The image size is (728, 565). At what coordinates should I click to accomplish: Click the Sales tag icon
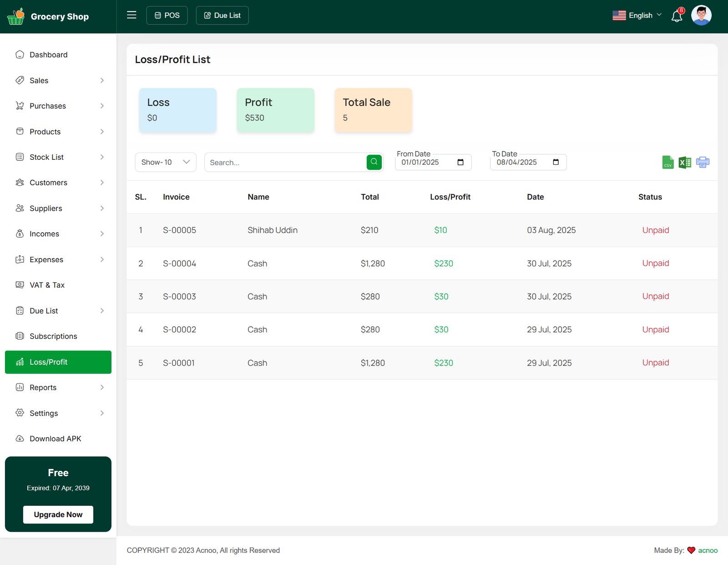[x=20, y=80]
